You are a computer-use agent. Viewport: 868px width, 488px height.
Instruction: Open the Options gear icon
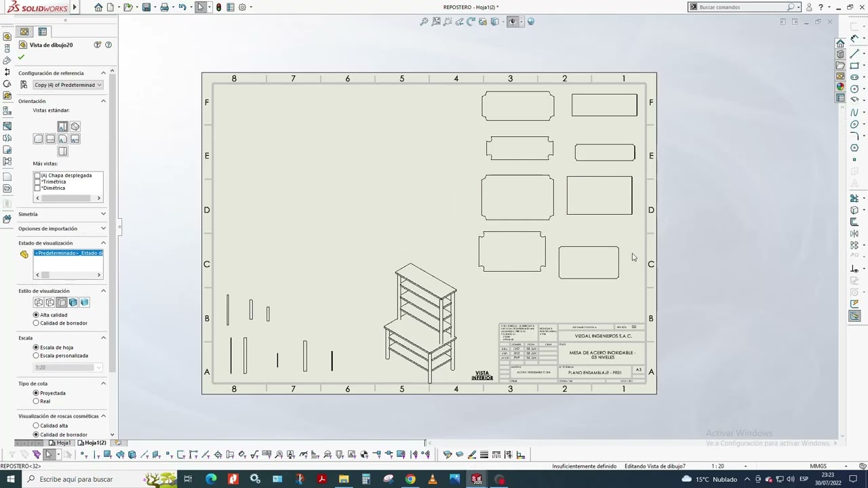point(242,7)
